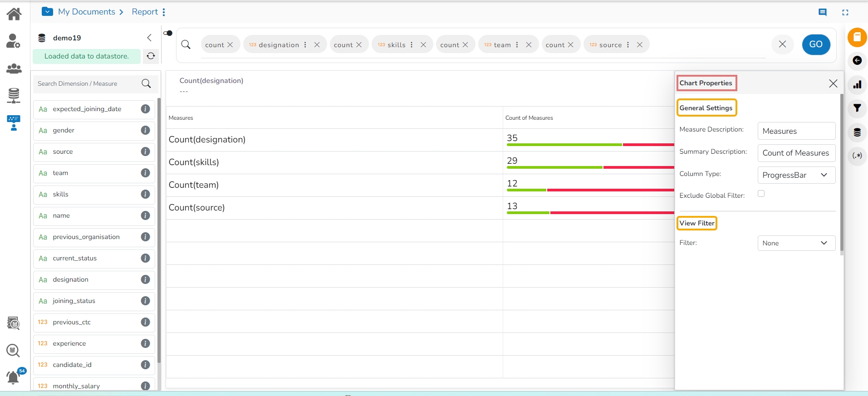Select the current_status dimension
The height and width of the screenshot is (396, 868).
(94, 258)
